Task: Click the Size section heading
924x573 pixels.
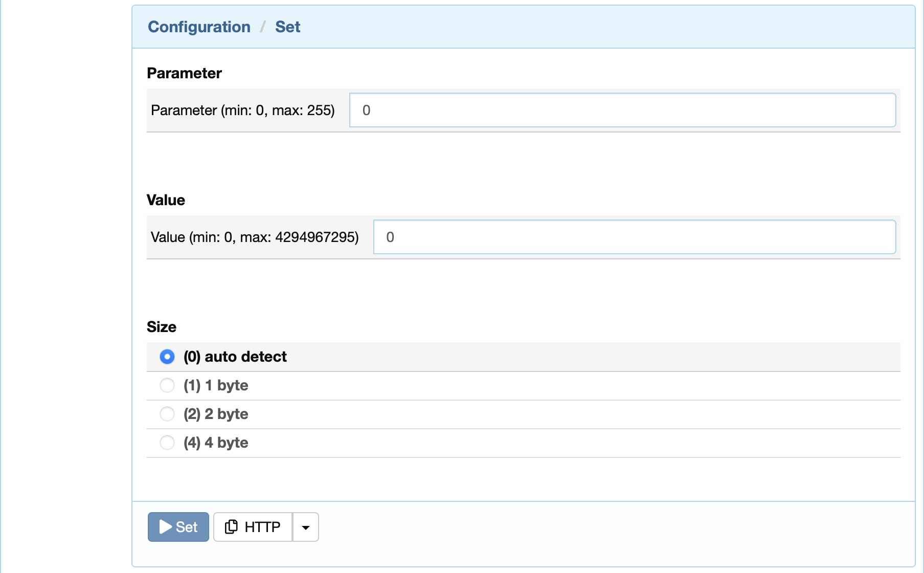Action: (x=162, y=327)
